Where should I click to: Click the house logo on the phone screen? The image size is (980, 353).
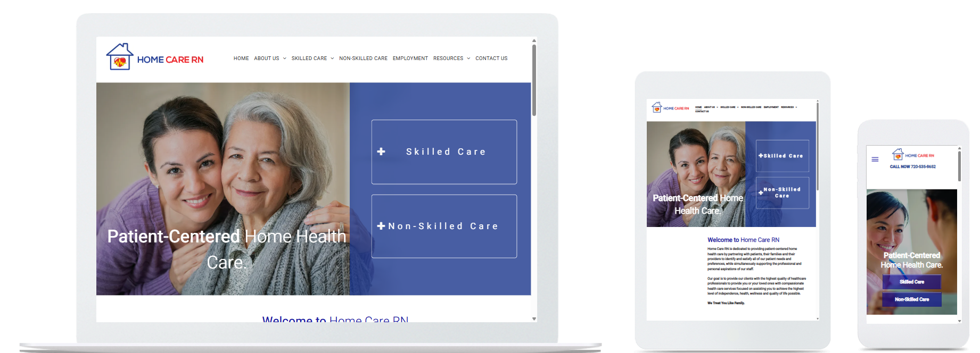[898, 155]
